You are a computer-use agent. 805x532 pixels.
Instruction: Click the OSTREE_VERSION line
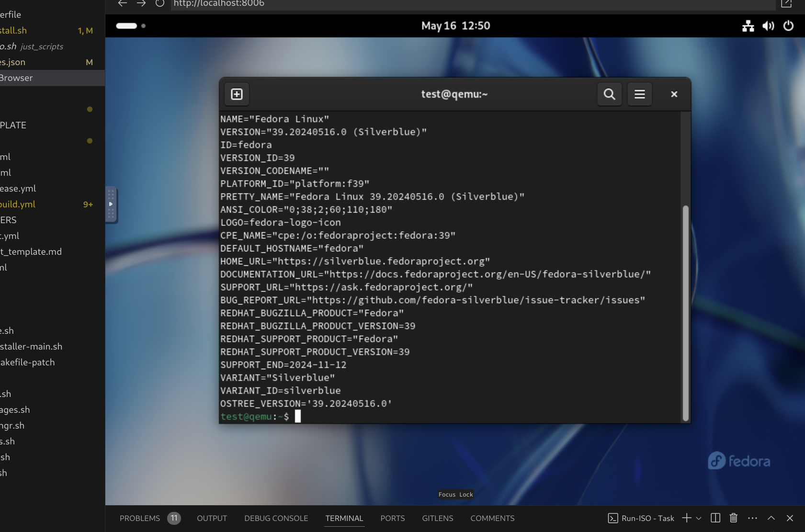(x=306, y=404)
